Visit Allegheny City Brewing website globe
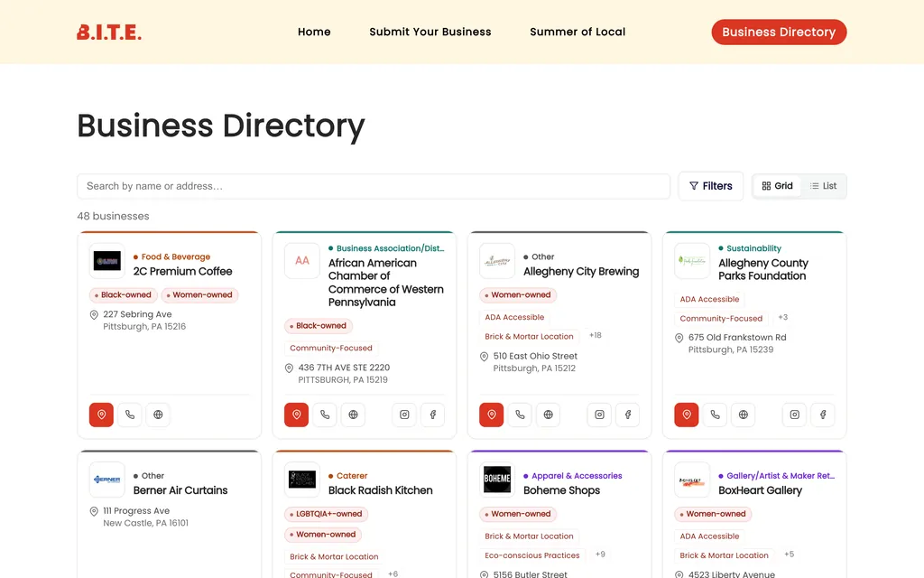This screenshot has height=578, width=924. click(x=548, y=415)
